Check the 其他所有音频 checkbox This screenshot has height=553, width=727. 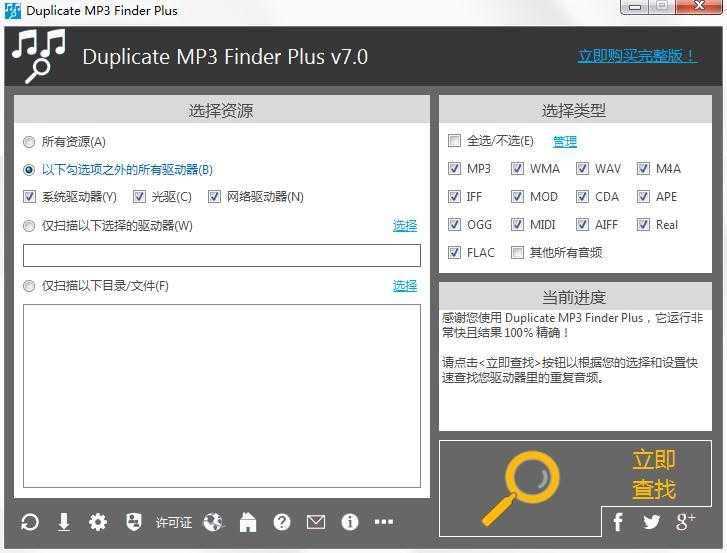click(x=517, y=253)
